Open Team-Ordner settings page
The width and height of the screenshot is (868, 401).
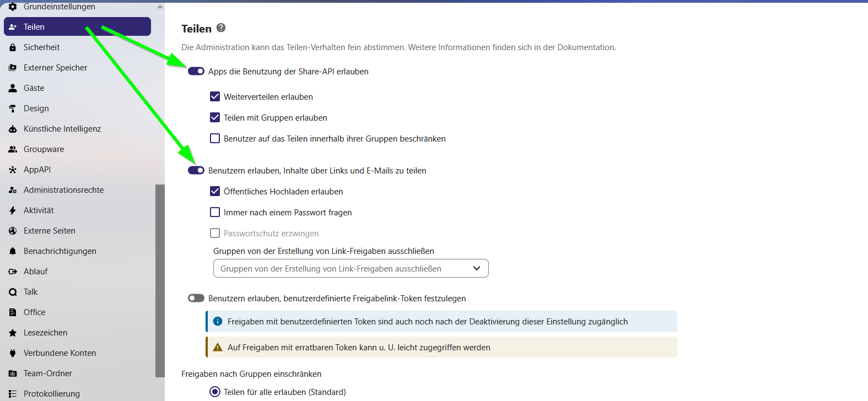coord(48,373)
